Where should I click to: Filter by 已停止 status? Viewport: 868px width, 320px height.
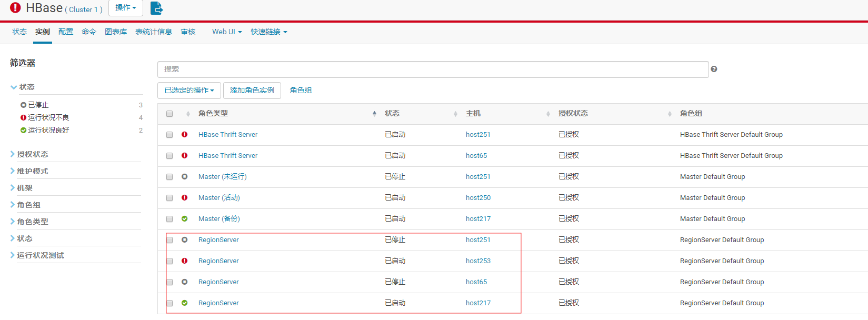[38, 105]
